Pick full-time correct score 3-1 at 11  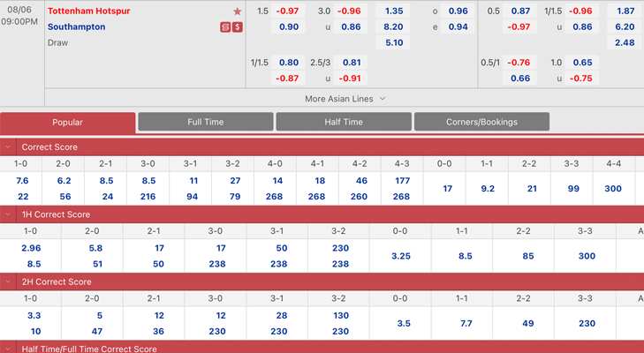point(193,181)
